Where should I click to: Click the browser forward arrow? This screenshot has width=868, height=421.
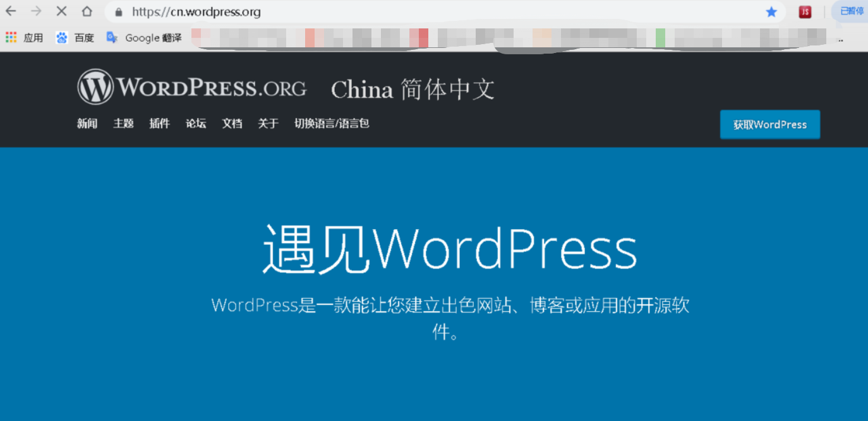coord(36,11)
